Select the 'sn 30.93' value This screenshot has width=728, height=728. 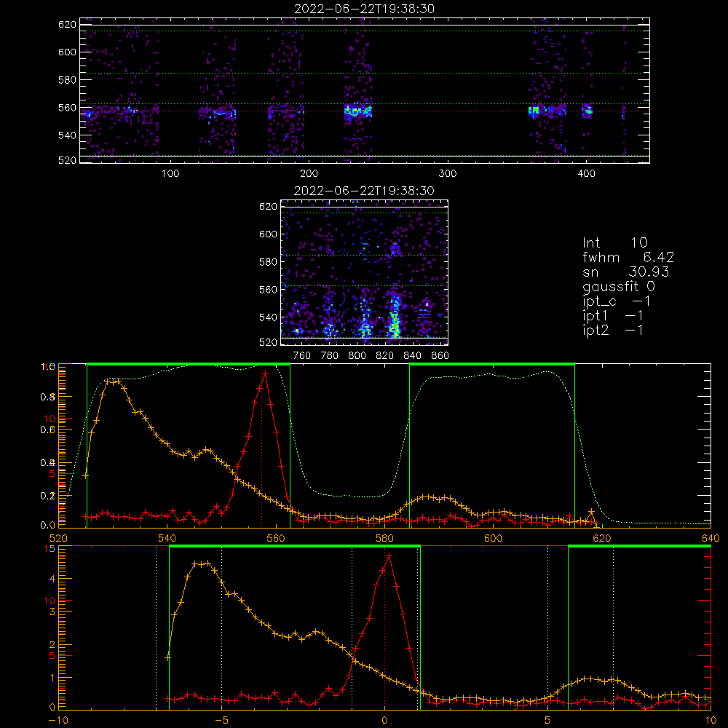point(626,272)
